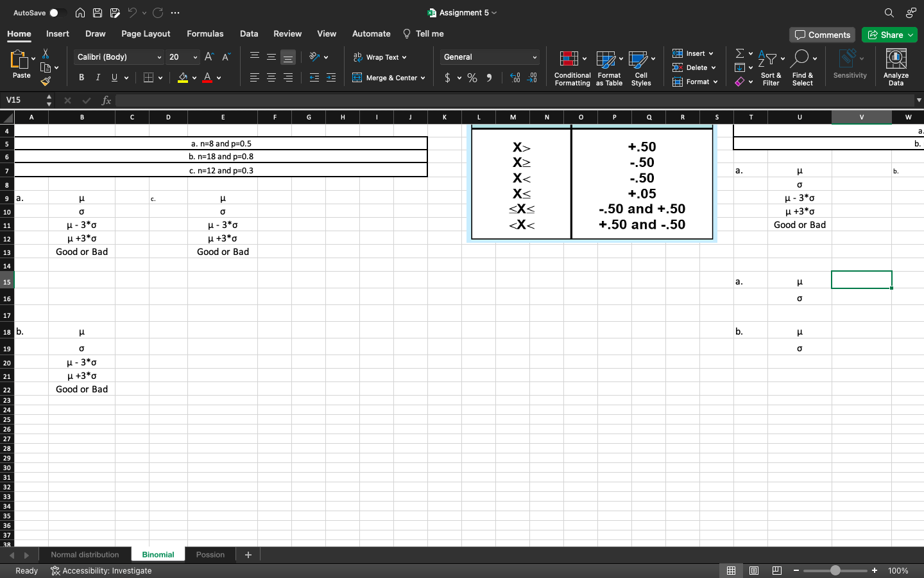Open the font dropdown showing Calibri

pyautogui.click(x=158, y=57)
